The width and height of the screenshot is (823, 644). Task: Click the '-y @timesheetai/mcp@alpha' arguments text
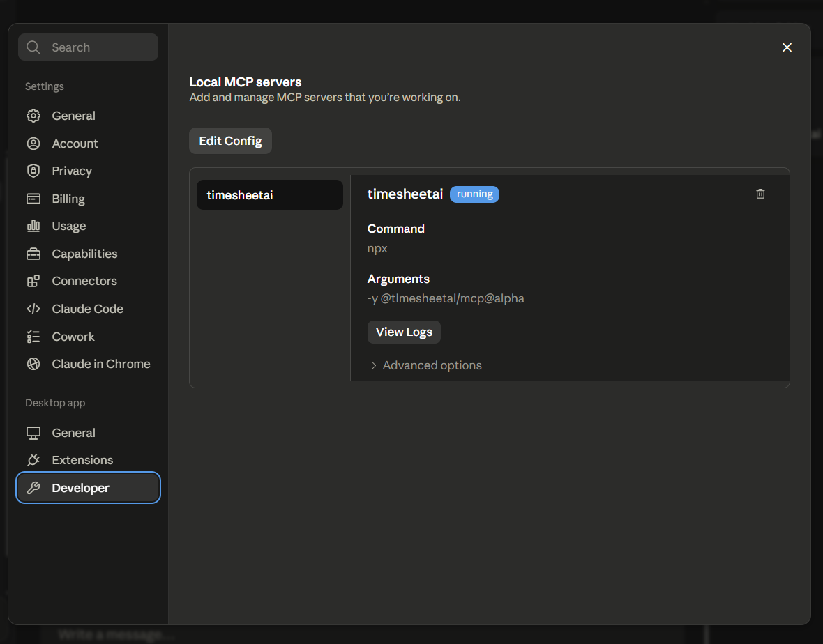click(446, 298)
